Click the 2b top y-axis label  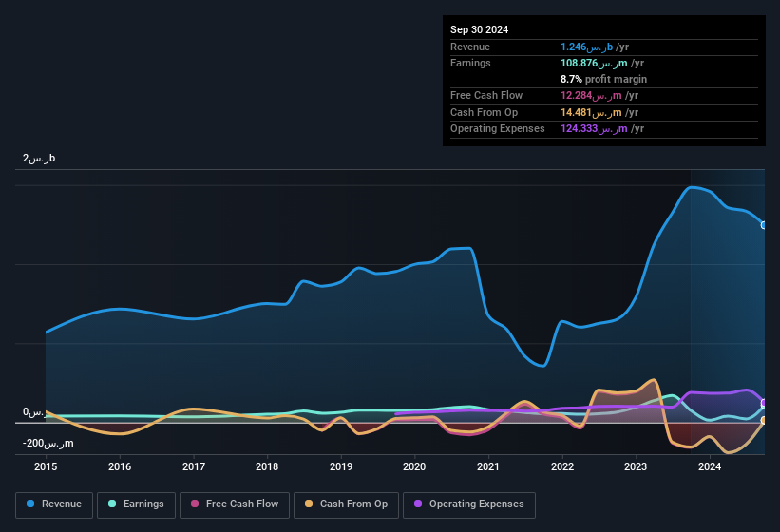tap(39, 158)
